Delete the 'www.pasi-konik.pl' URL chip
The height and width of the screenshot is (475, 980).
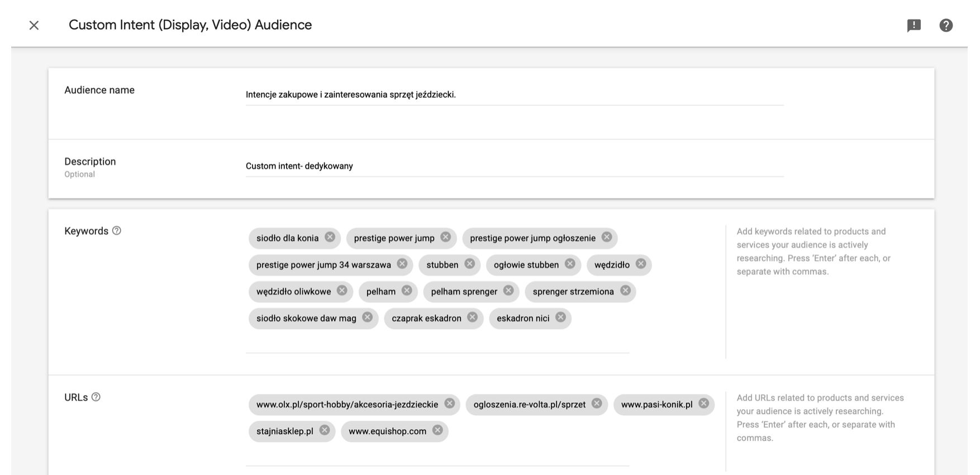pyautogui.click(x=704, y=403)
